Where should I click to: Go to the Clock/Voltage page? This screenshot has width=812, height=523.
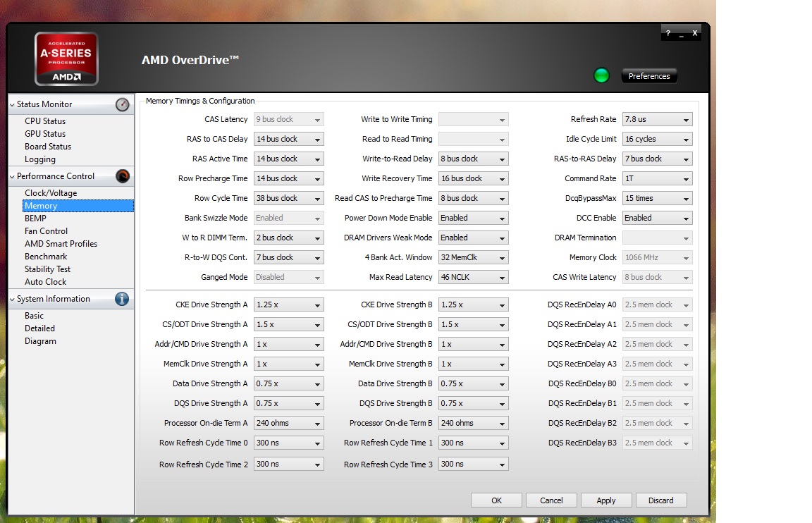click(x=51, y=193)
